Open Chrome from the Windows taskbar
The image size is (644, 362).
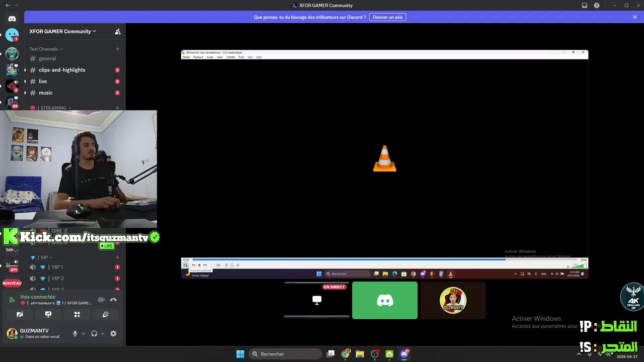pyautogui.click(x=345, y=354)
